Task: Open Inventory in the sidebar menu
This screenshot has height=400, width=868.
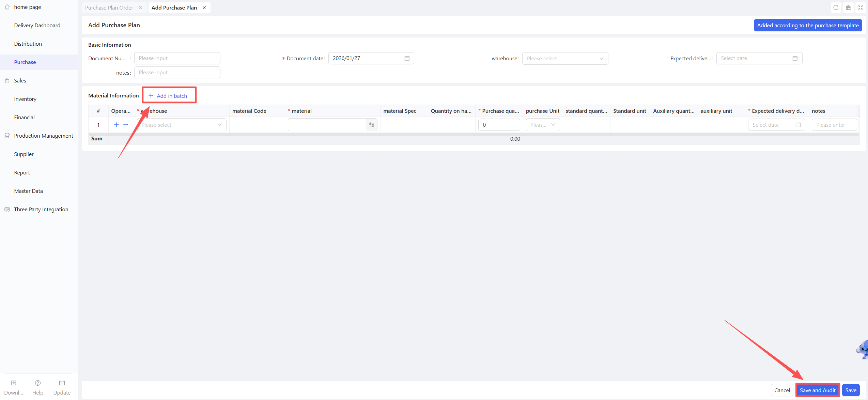Action: 25,99
